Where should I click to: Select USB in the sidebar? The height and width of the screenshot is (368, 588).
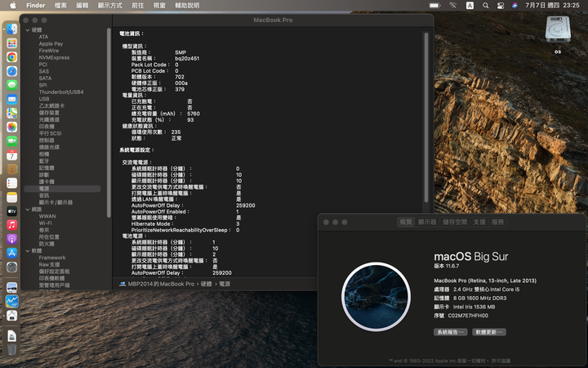[x=44, y=99]
